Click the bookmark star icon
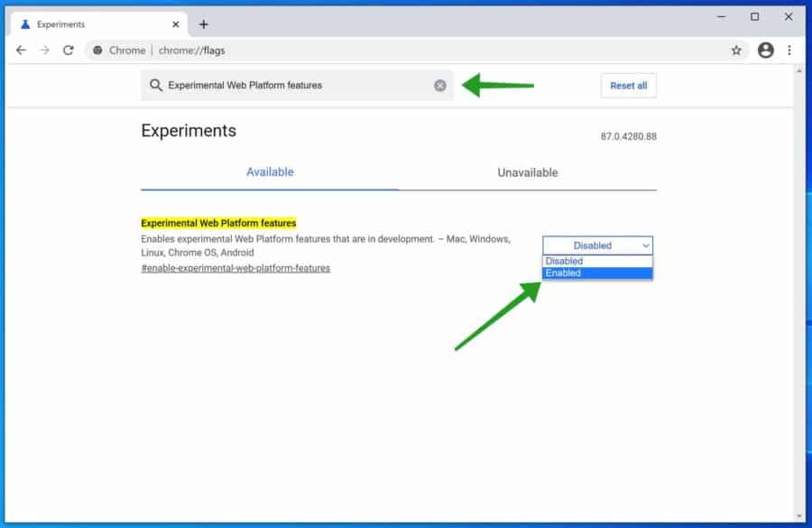 [737, 51]
